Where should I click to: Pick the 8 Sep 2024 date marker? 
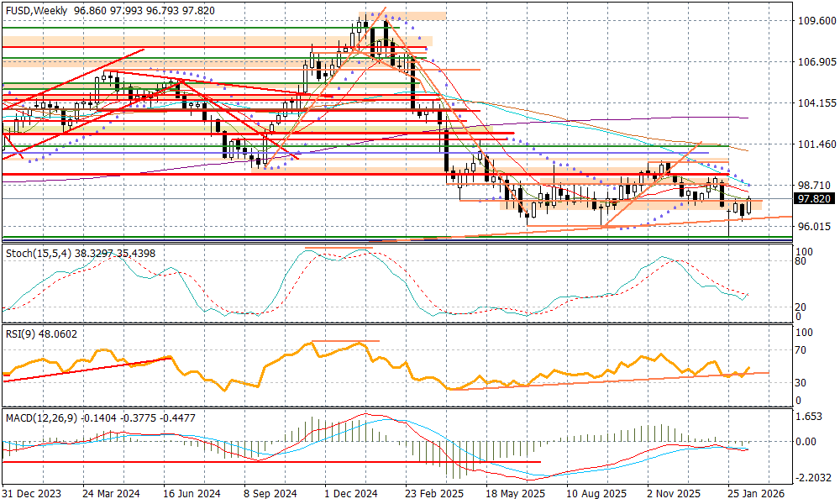click(x=270, y=495)
